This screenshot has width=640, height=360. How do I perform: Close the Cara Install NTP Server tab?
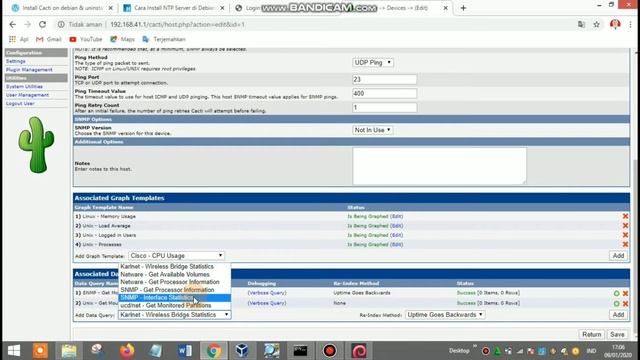pyautogui.click(x=222, y=8)
